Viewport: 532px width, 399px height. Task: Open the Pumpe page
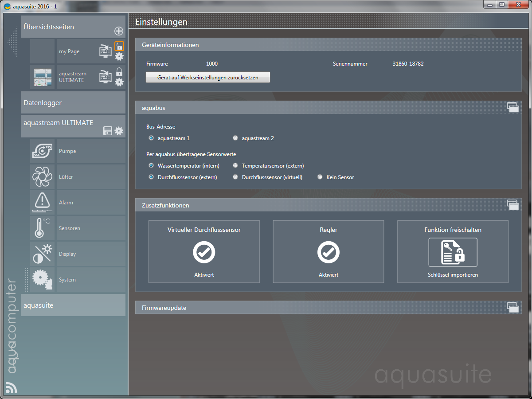click(91, 151)
